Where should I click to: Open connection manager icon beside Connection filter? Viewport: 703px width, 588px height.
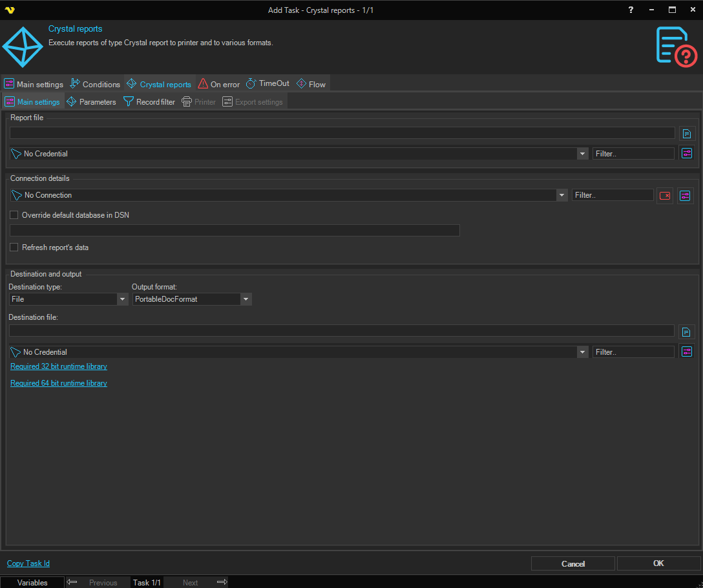pos(686,195)
